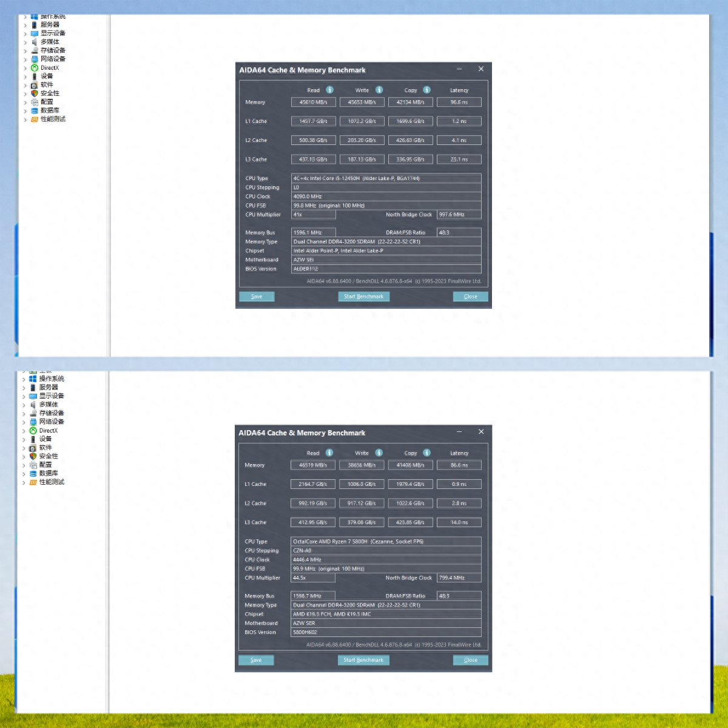The width and height of the screenshot is (728, 728).
Task: Expand the 网络设备 node in the lower tree
Action: (24, 422)
